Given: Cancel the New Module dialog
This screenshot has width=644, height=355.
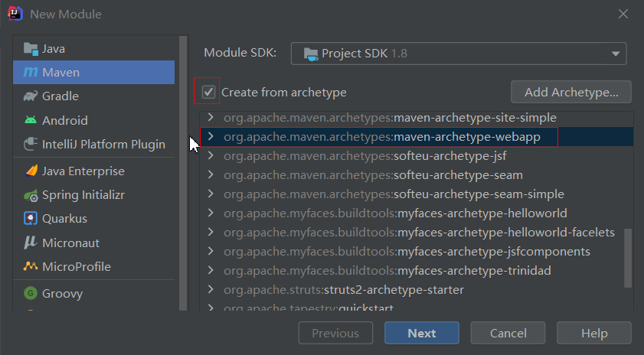Looking at the screenshot, I should [x=508, y=333].
